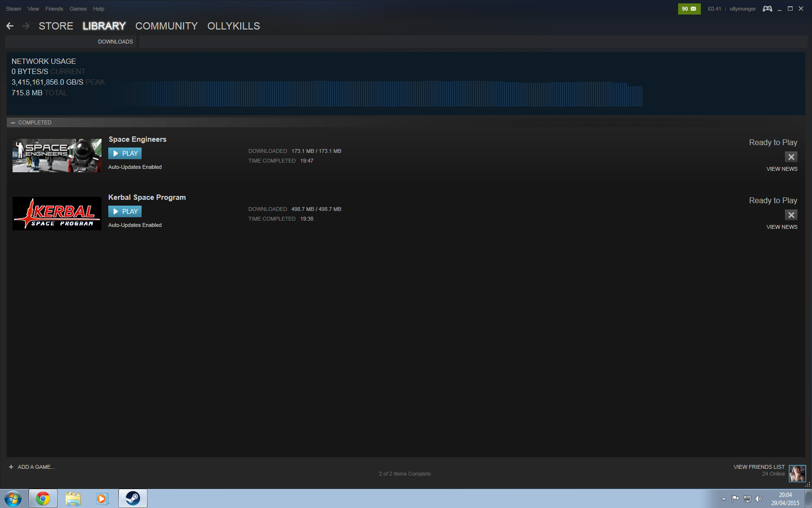Click Ready to Play for Space Engineers
Image resolution: width=812 pixels, height=508 pixels.
coord(773,142)
